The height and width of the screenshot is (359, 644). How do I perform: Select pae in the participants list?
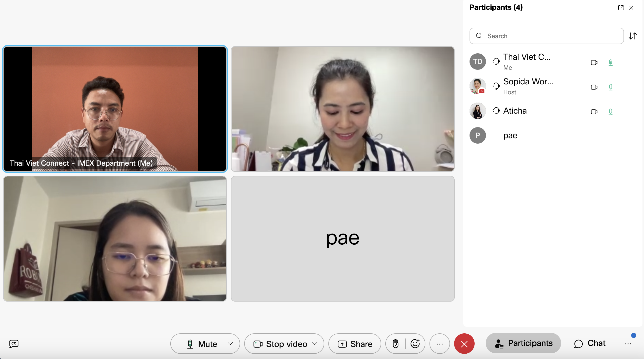pos(510,135)
